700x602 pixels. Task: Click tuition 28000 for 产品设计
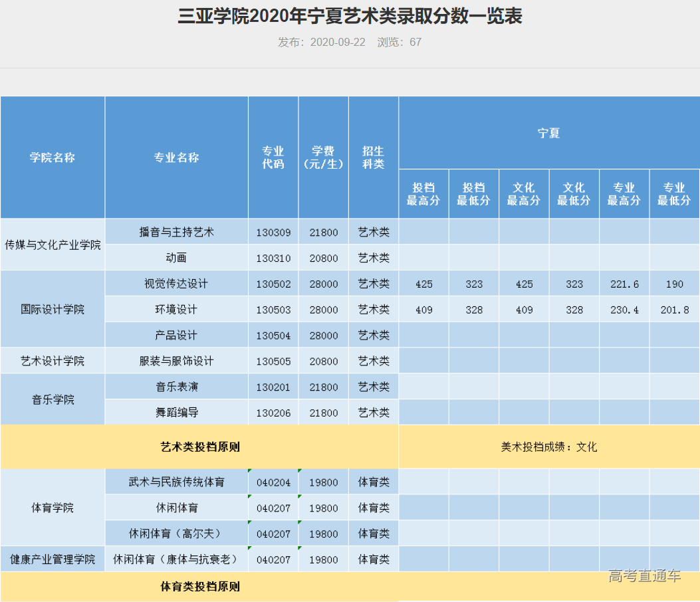324,335
